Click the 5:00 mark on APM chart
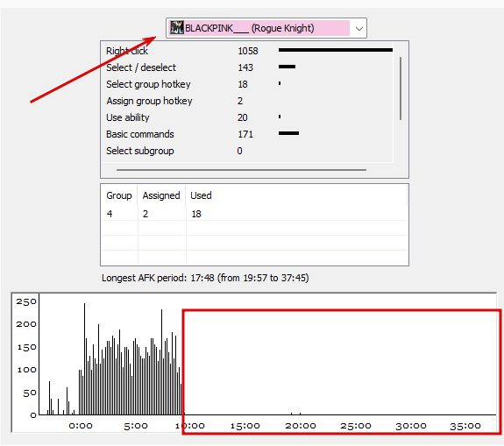The width and height of the screenshot is (504, 446). 136,426
